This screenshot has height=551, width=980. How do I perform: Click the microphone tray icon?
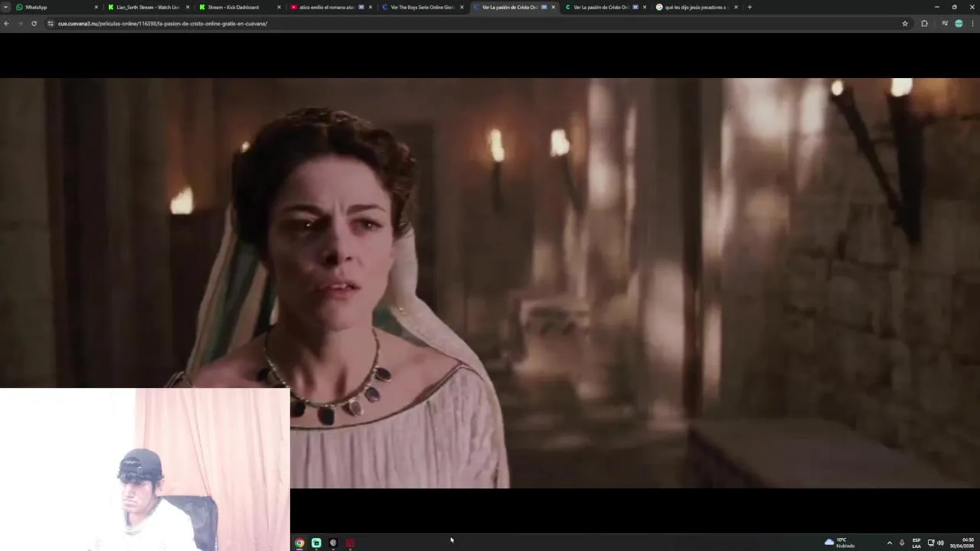(902, 543)
